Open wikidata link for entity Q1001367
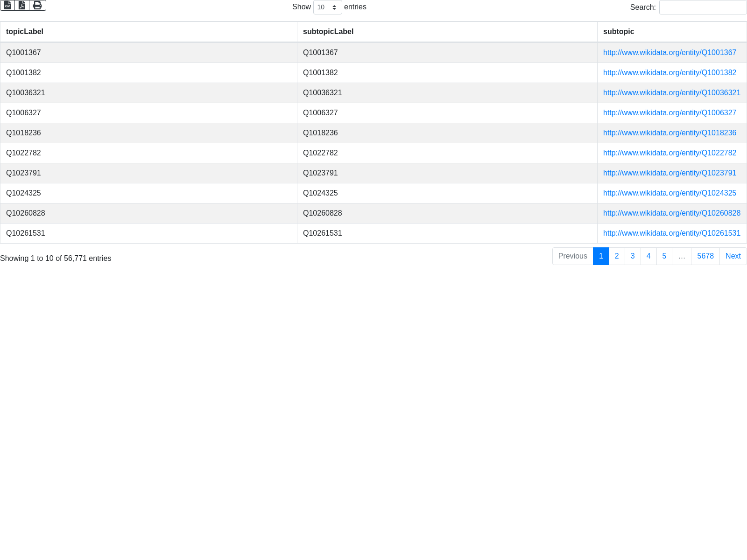Screen dimensions: 747x560 tap(669, 53)
